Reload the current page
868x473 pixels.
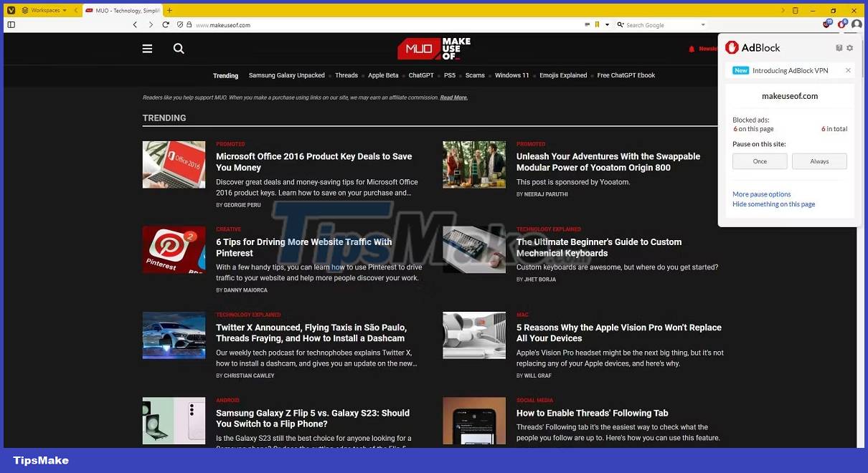[x=166, y=24]
